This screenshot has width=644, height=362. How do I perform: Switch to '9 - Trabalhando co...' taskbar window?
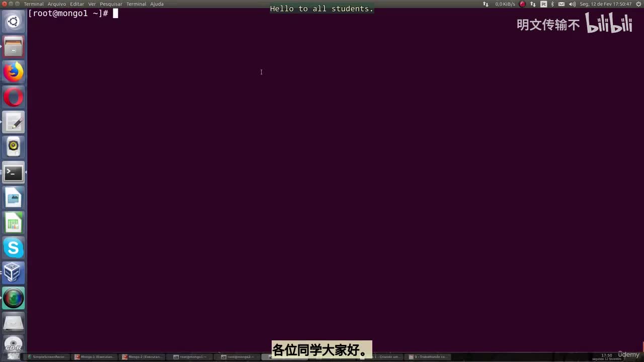coord(428,357)
